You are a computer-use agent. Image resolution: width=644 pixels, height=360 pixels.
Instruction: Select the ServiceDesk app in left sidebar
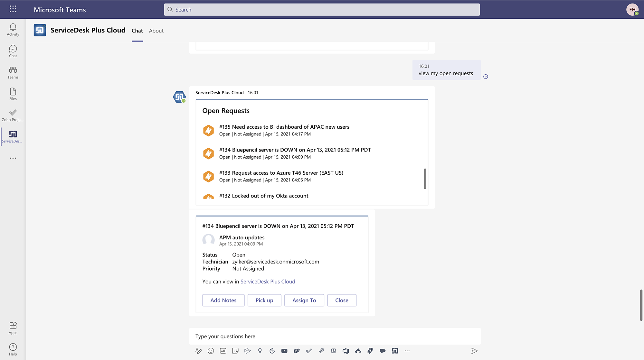13,137
